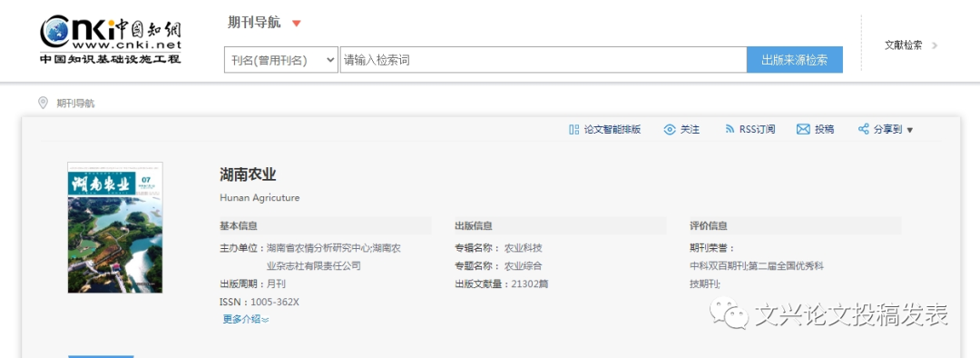The height and width of the screenshot is (358, 980).
Task: Click the 期刊导航 heading text
Action: tap(254, 23)
